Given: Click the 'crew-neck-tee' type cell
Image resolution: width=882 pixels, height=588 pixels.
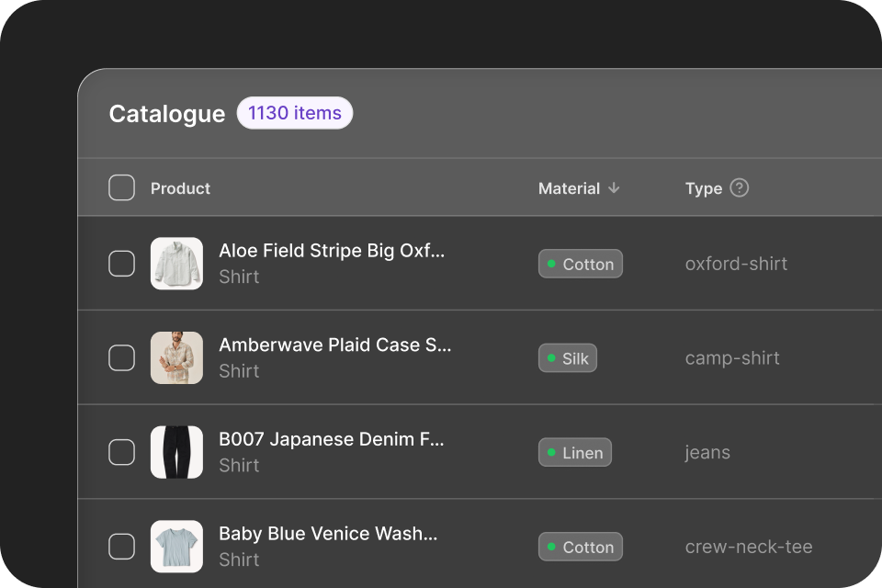Looking at the screenshot, I should tap(749, 547).
